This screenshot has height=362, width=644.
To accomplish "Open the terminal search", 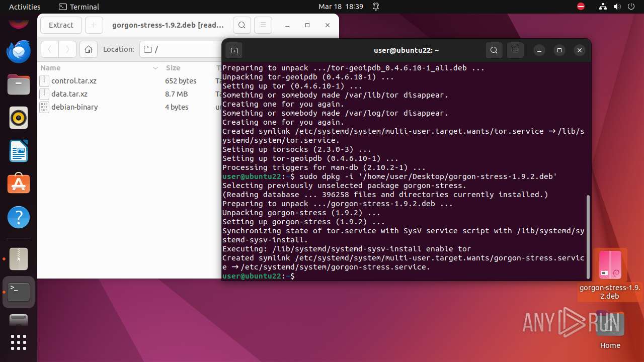I will [x=494, y=50].
